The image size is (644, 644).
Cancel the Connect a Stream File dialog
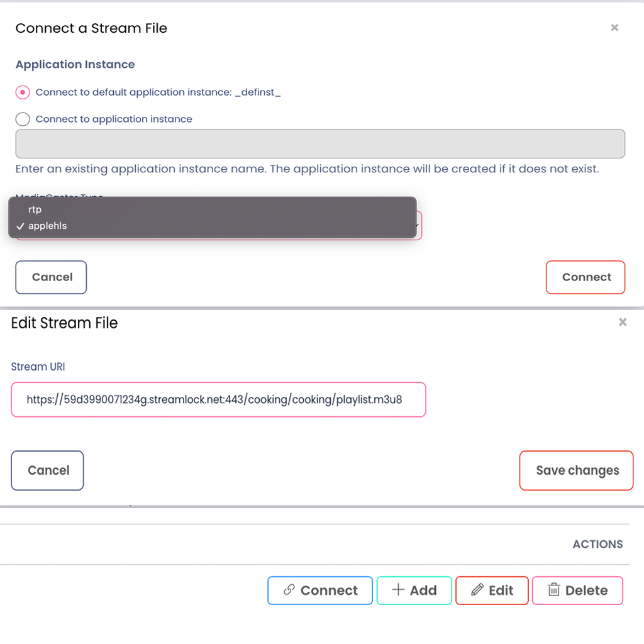pos(51,277)
